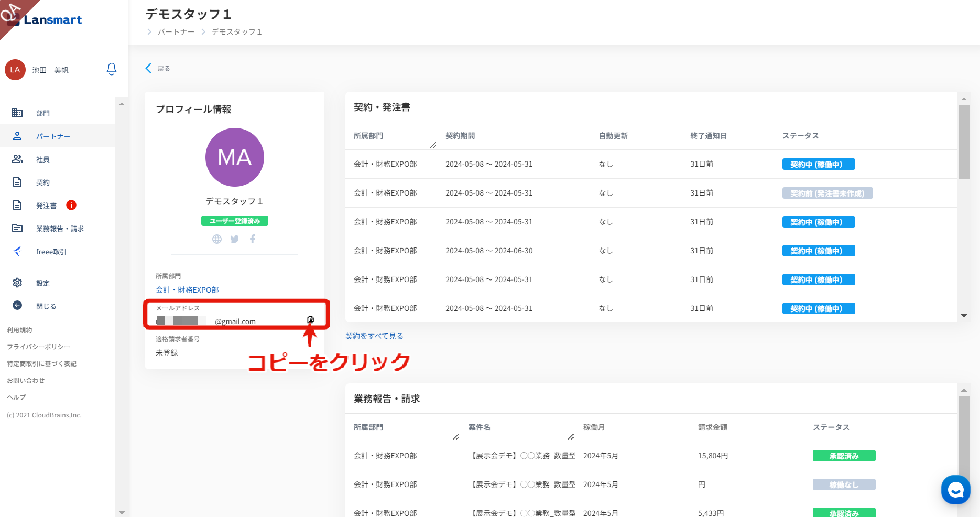Click the red alert badge beside 発注書
Image resolution: width=980 pixels, height=517 pixels.
pos(71,205)
